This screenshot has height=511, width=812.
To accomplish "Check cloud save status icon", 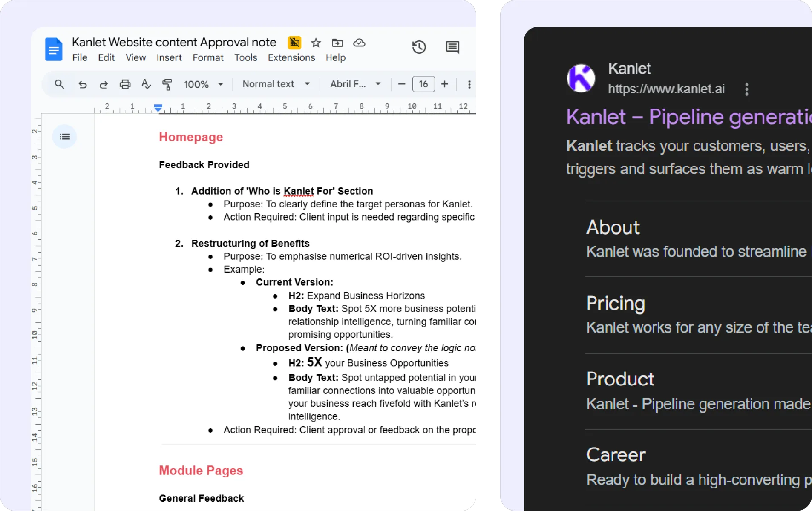I will pos(359,43).
